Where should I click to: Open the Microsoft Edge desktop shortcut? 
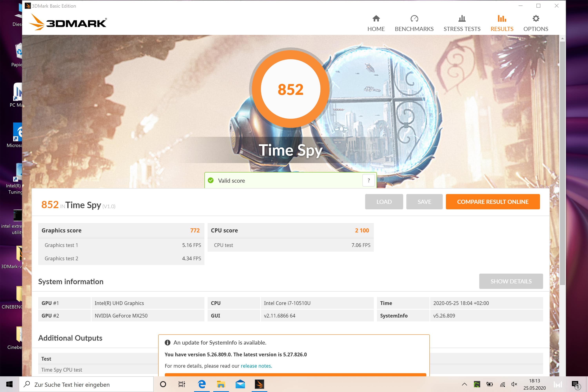[15, 135]
